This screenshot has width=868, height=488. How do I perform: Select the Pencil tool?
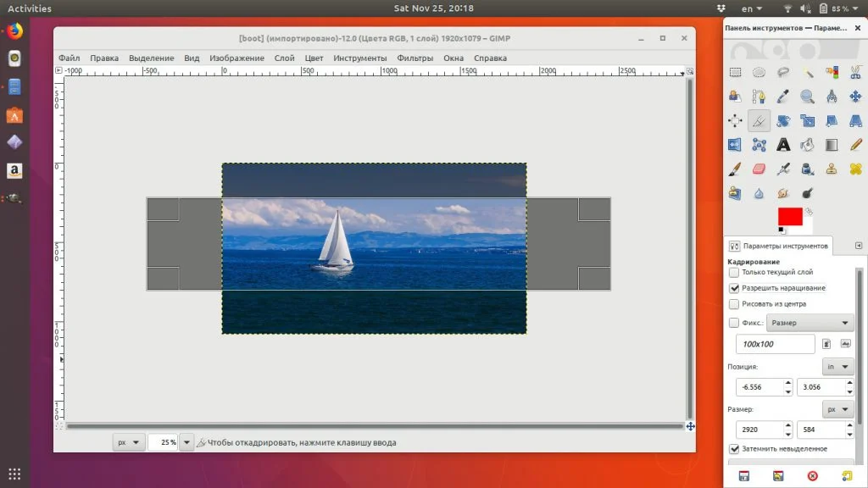pos(856,145)
